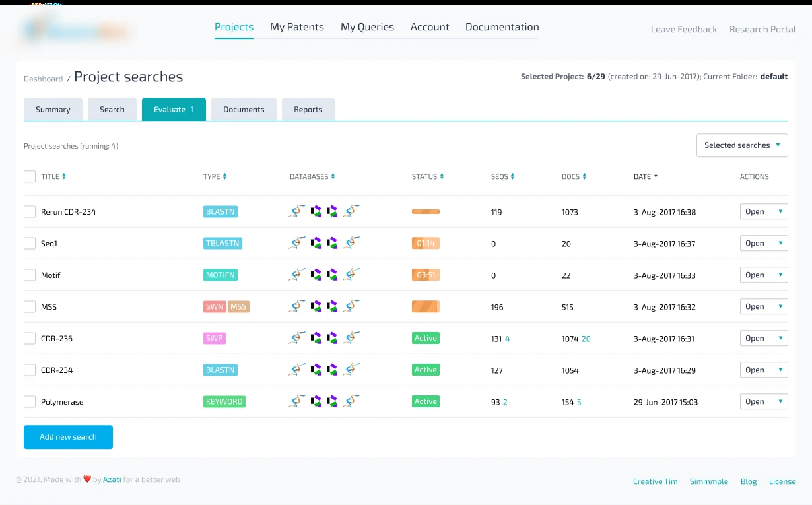Viewport: 812px width, 505px height.
Task: Open Account in top navigation
Action: [430, 27]
